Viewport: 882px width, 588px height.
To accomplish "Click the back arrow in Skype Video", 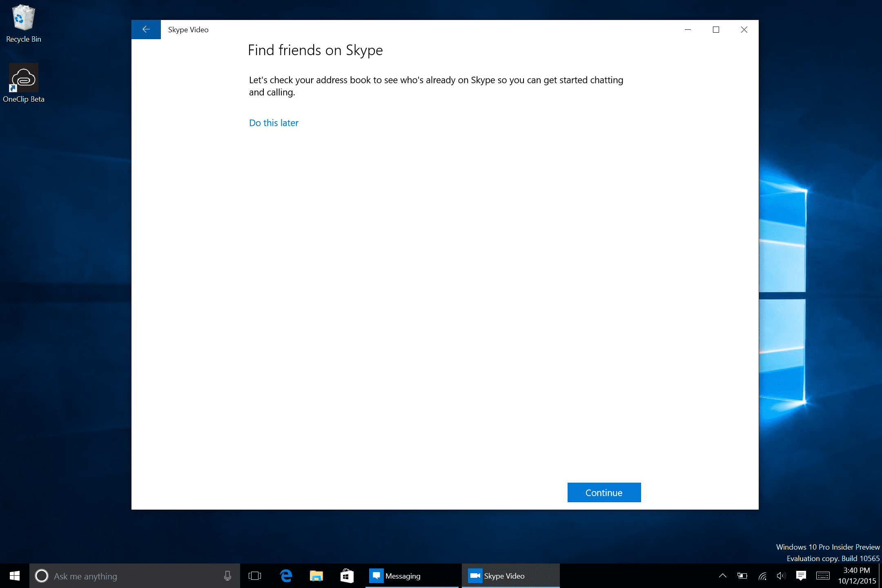I will click(146, 29).
